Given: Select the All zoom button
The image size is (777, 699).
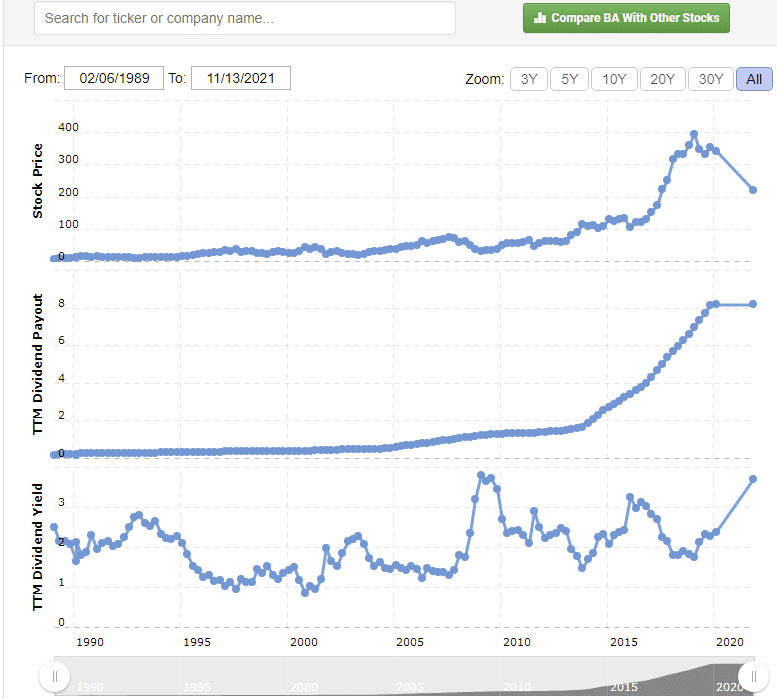Looking at the screenshot, I should click(754, 79).
